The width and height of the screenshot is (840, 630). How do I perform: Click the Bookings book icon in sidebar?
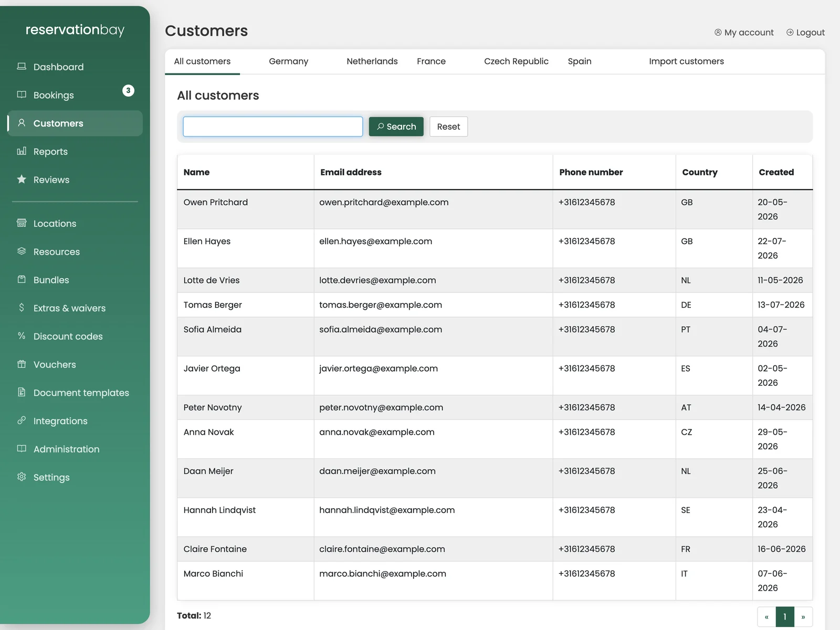point(22,94)
